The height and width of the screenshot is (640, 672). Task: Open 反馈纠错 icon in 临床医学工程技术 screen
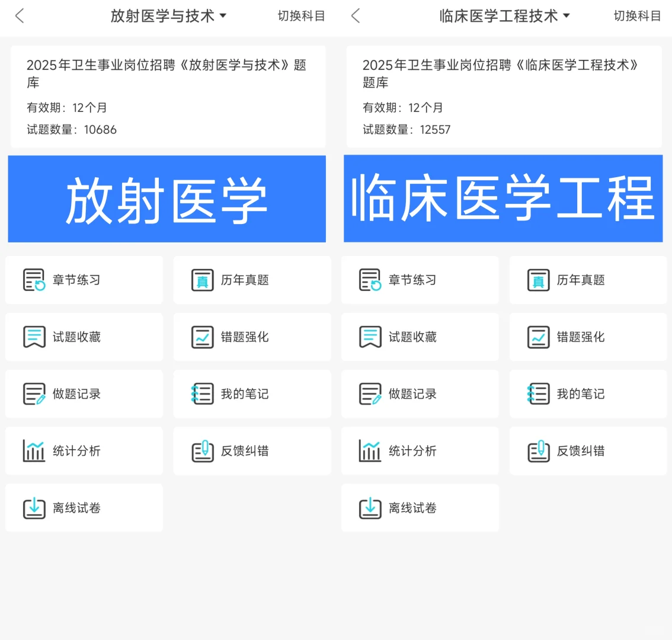pos(538,451)
